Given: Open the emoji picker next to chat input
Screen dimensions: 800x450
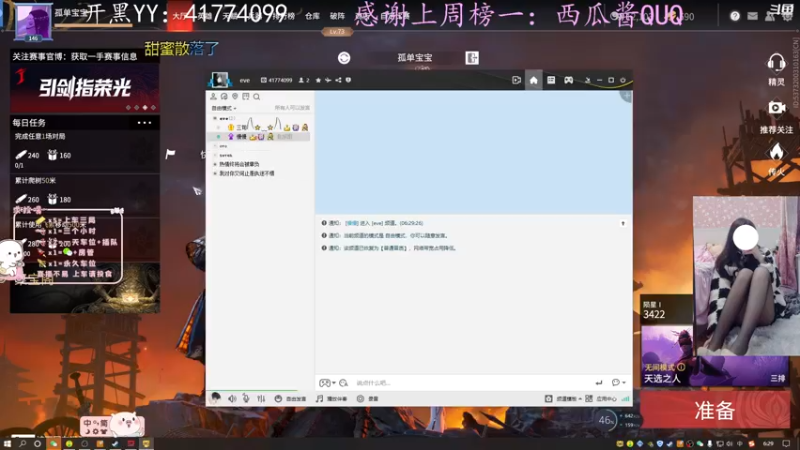Looking at the screenshot, I should pos(343,383).
